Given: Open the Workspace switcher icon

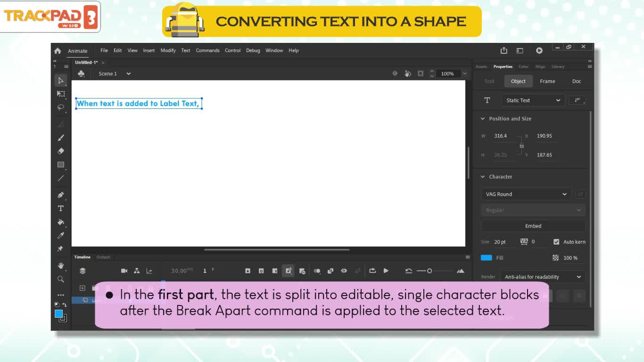Looking at the screenshot, I should tap(520, 50).
